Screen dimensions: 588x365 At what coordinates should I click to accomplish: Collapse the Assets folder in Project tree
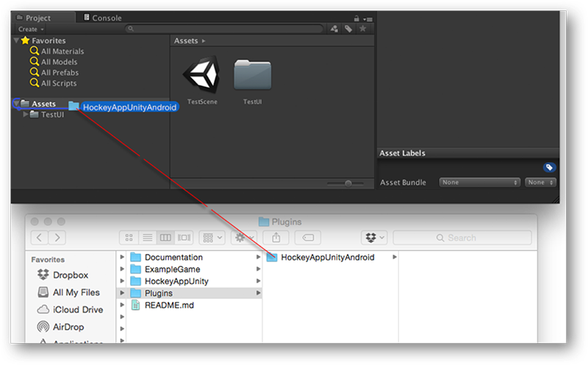tap(16, 103)
